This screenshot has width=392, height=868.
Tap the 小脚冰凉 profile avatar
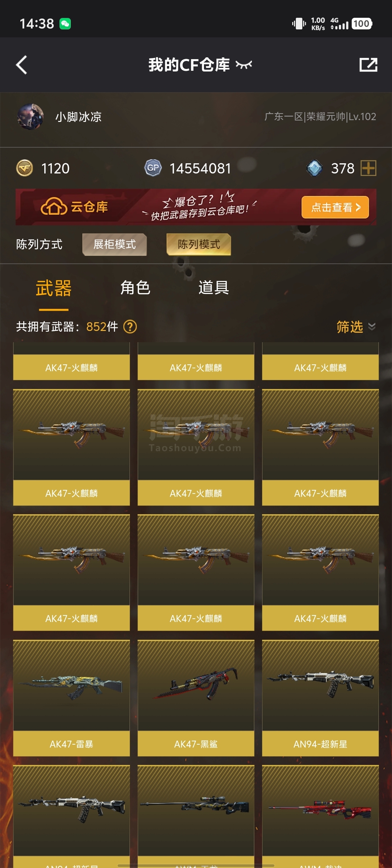point(30,116)
